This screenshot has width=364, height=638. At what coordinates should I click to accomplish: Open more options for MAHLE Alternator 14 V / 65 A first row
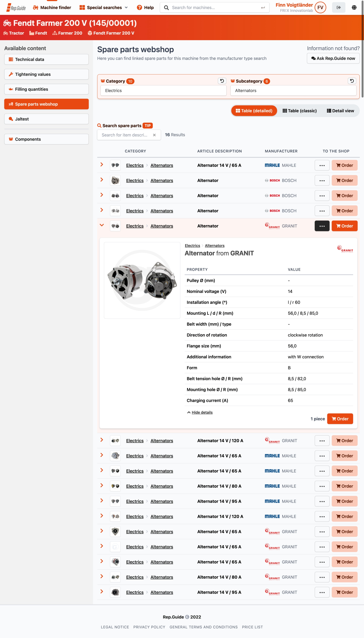[x=322, y=165]
